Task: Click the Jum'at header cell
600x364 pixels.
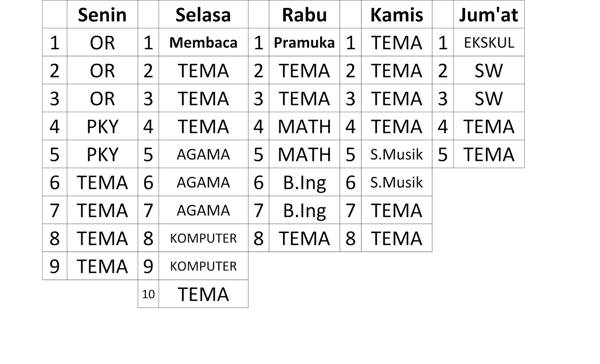Action: pos(488,15)
